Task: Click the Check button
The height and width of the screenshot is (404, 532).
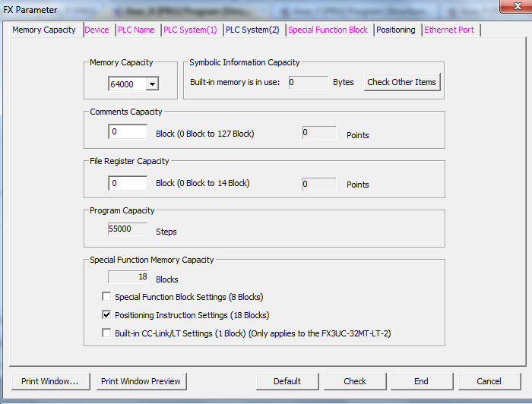Action: [355, 381]
